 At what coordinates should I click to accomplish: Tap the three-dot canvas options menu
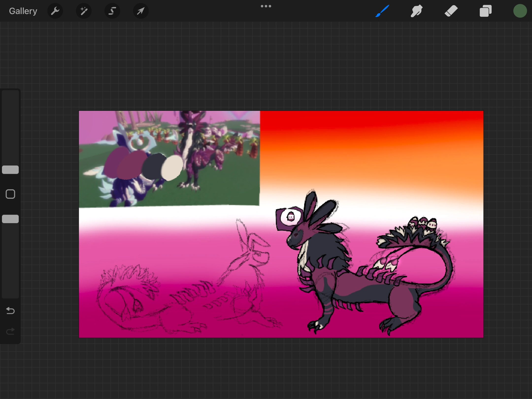(x=266, y=6)
